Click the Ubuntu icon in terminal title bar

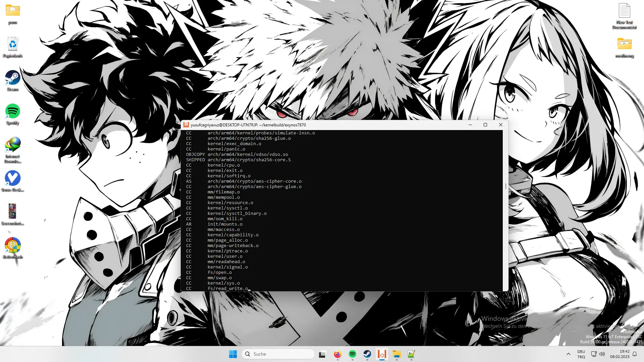(186, 125)
